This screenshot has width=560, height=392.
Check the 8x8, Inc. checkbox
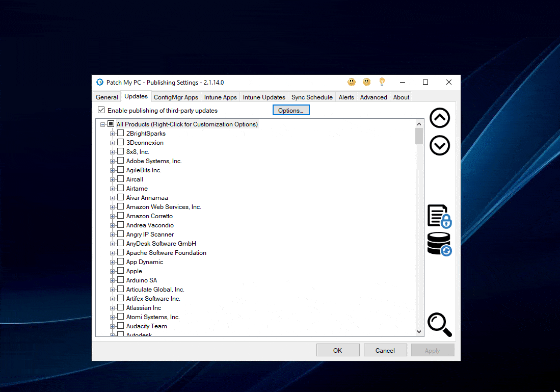[x=121, y=151]
